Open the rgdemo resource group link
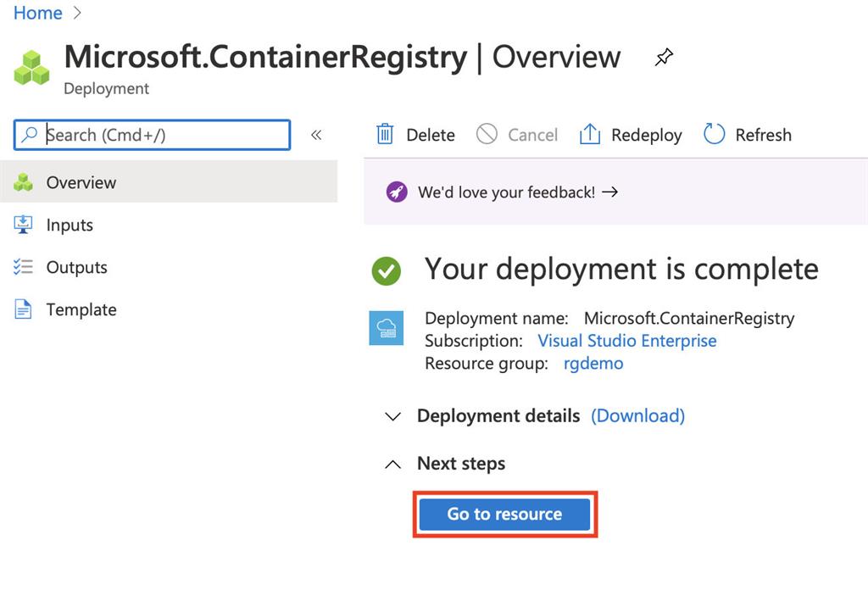The height and width of the screenshot is (590, 868). [593, 363]
